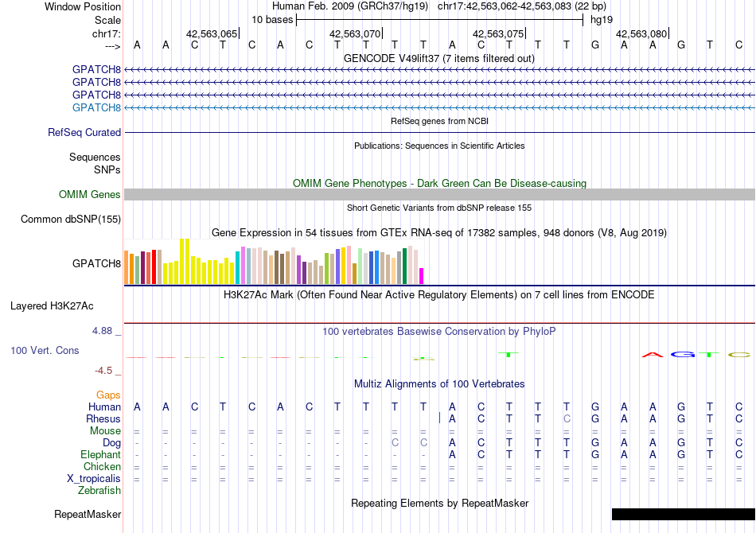Open the Repeating Elements by RepeatMasker title
Image resolution: width=756 pixels, height=533 pixels.
pyautogui.click(x=439, y=504)
